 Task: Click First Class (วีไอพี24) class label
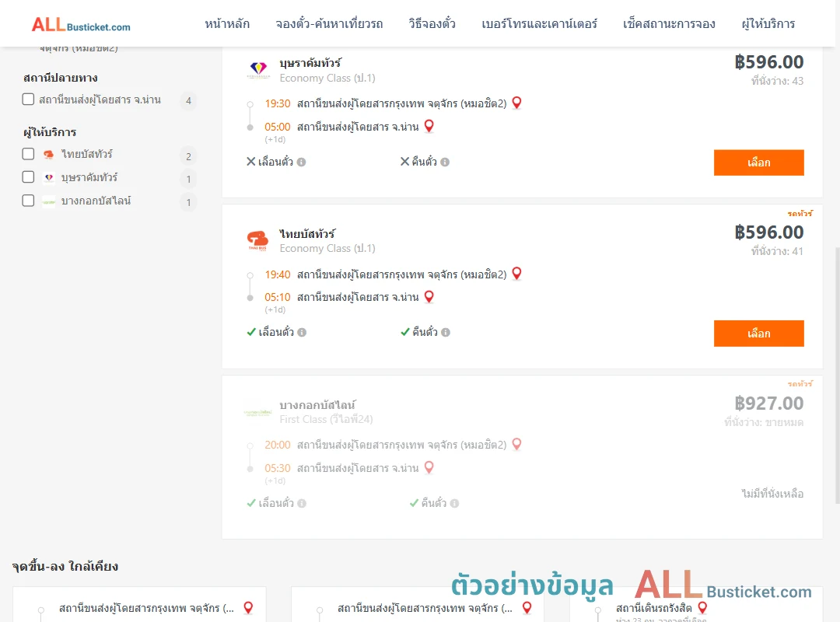click(x=326, y=419)
